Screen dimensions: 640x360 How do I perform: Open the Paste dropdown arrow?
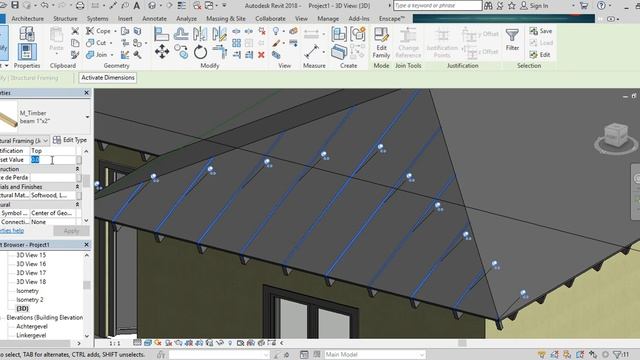(57, 54)
